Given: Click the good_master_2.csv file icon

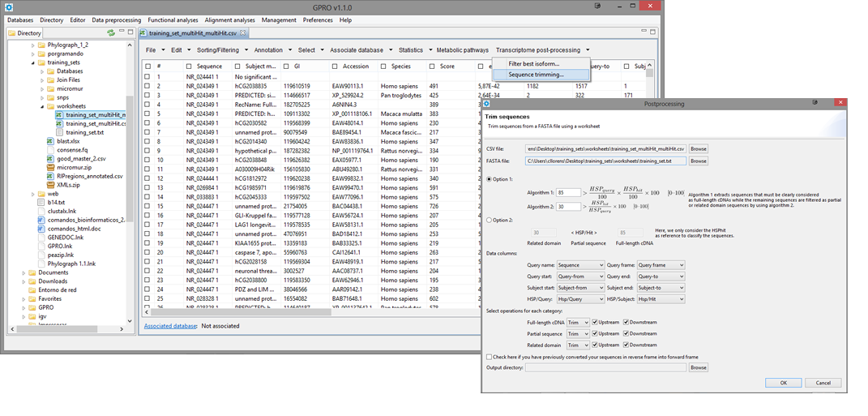Looking at the screenshot, I should (51, 158).
